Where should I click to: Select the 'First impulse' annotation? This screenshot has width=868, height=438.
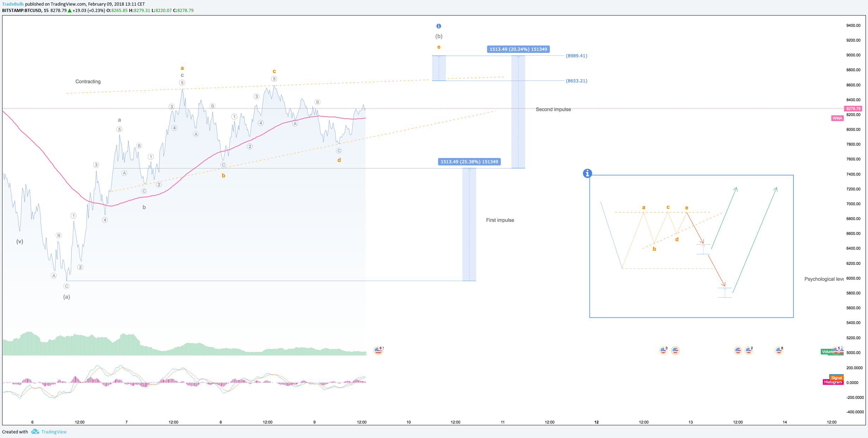tap(500, 220)
